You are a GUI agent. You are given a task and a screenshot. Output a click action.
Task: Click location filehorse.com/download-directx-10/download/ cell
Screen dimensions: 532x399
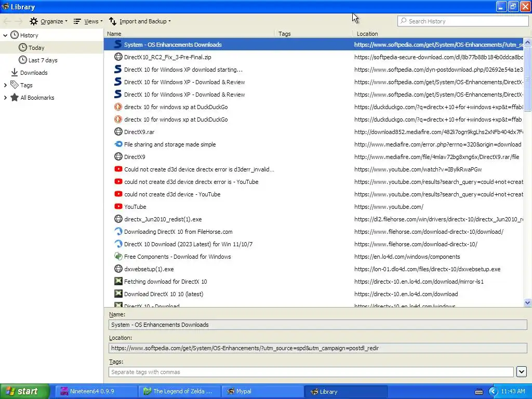pyautogui.click(x=429, y=232)
